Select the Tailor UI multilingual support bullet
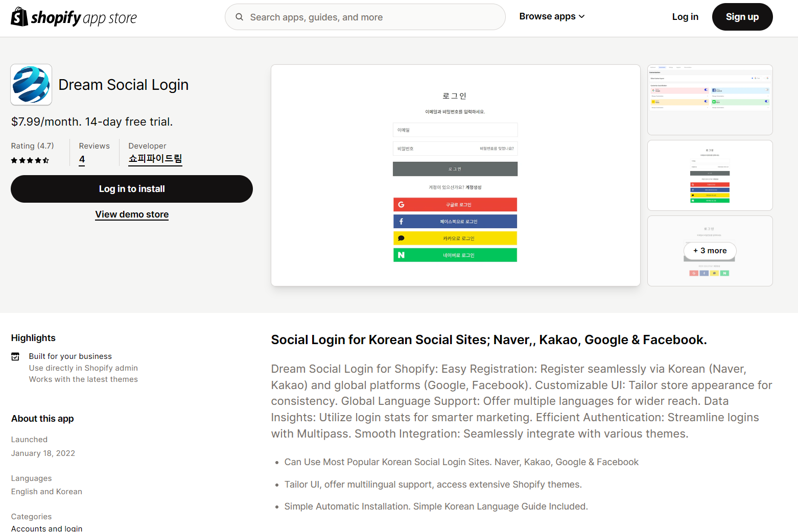798x532 pixels. tap(433, 485)
